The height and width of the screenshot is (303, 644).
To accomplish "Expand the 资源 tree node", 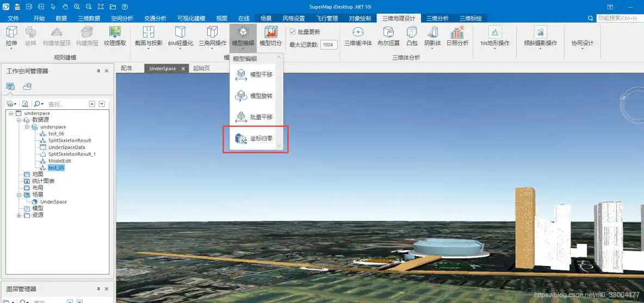I will point(19,215).
